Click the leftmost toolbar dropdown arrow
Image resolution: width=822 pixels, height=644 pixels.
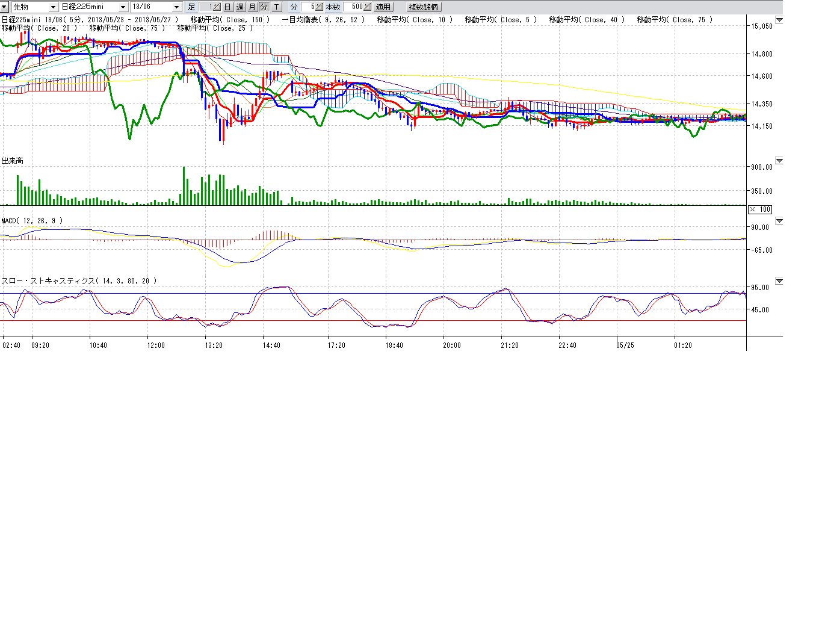coord(5,7)
